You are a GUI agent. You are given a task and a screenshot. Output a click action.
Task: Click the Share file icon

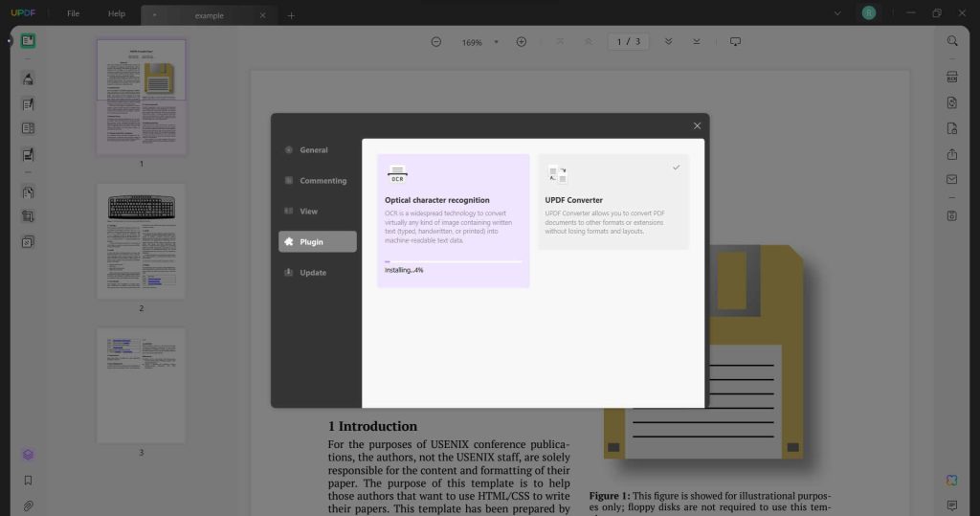[952, 154]
